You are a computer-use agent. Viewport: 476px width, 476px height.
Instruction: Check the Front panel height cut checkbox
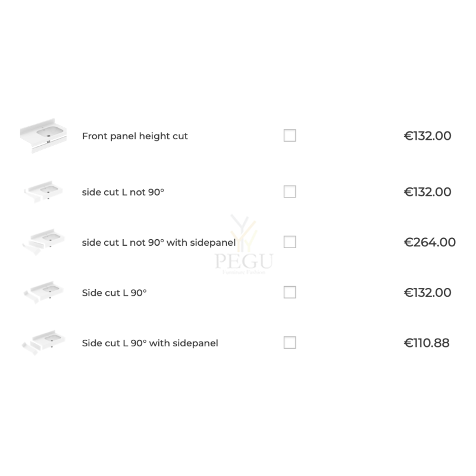[x=290, y=136]
